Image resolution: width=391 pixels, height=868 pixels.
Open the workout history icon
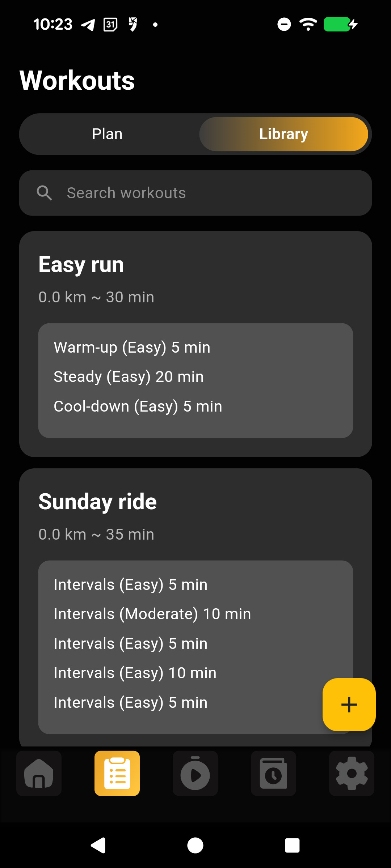coord(273,773)
